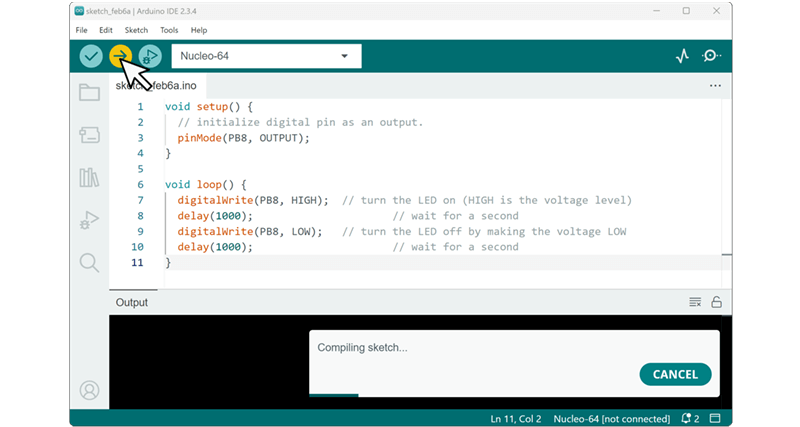Viewport: 800px width, 427px height.
Task: Click the '// initialize digital pin' comment
Action: [301, 122]
